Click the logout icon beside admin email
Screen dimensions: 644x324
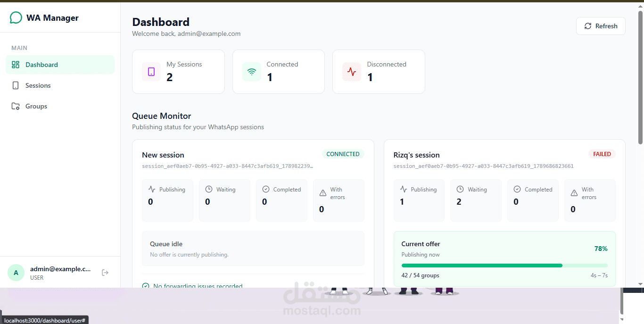pos(105,273)
